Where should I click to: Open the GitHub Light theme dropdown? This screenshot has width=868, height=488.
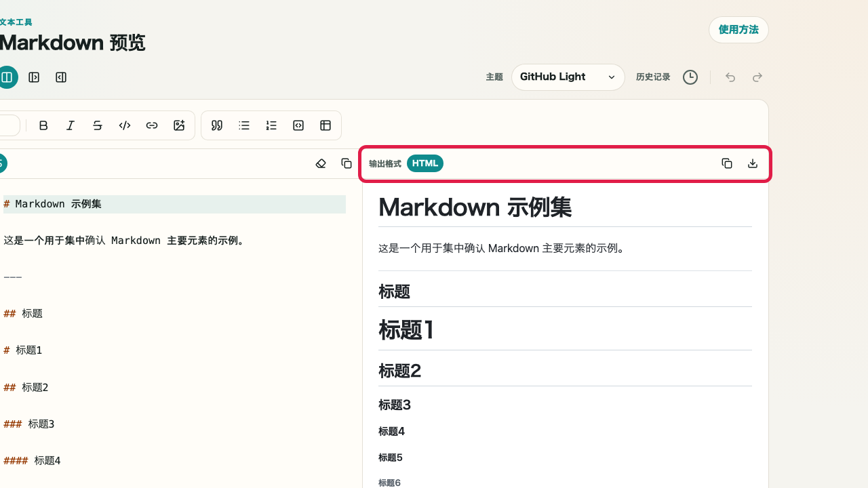point(568,77)
